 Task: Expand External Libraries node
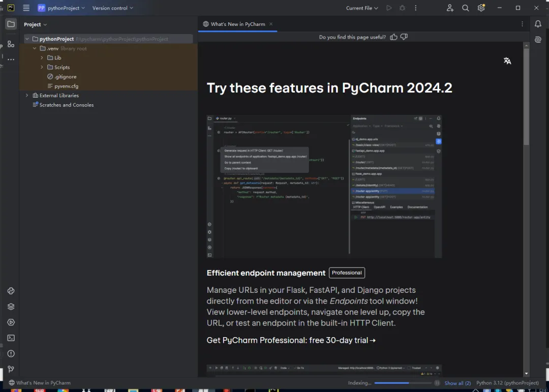(x=27, y=95)
